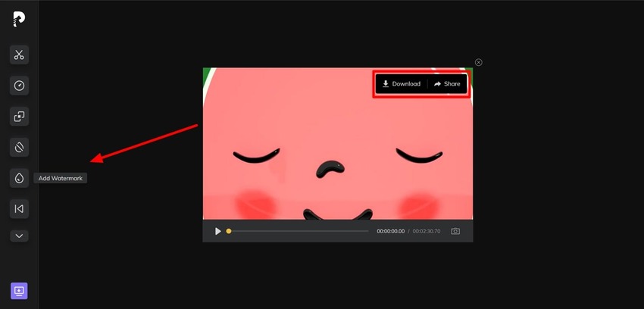
Task: Click the Share button on the video
Action: coord(447,84)
